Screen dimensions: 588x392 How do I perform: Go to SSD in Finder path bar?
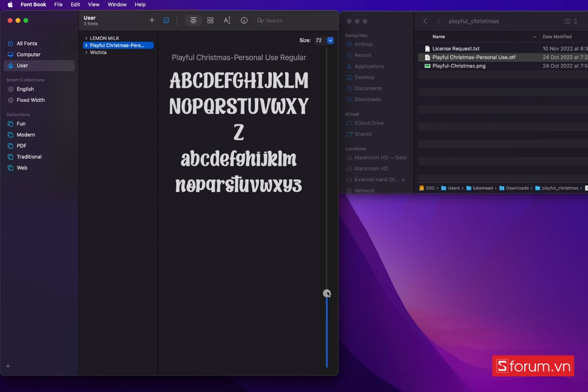427,188
